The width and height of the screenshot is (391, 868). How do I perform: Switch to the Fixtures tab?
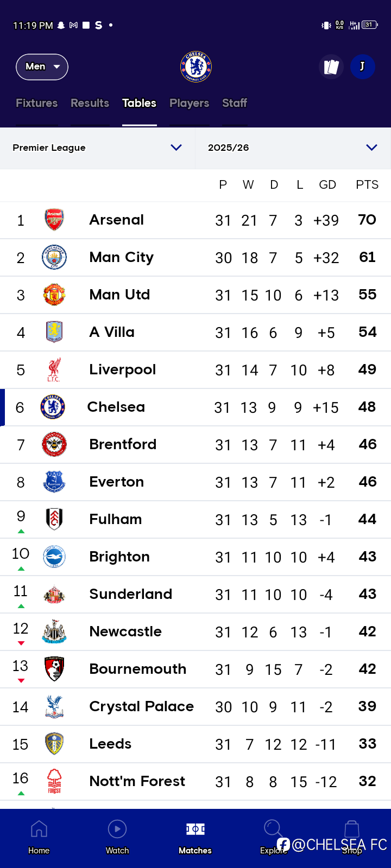37,103
